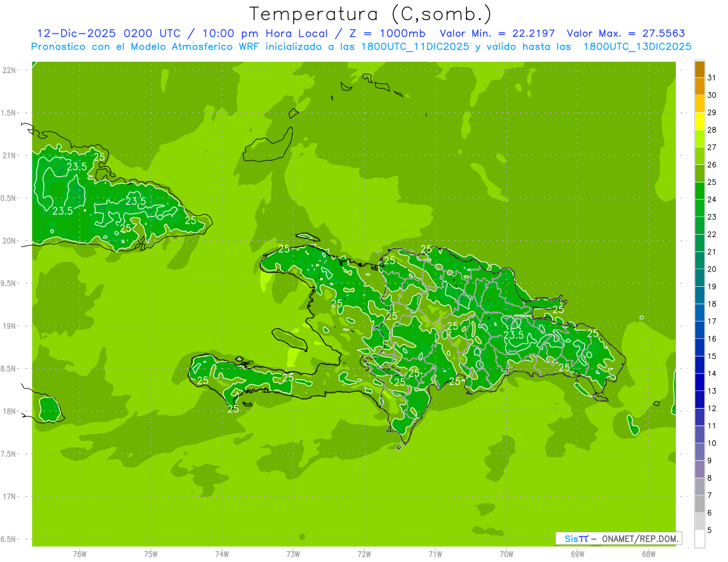Click the '14' value on the color legend
Viewport: 728px width, 562px height.
coord(712,373)
